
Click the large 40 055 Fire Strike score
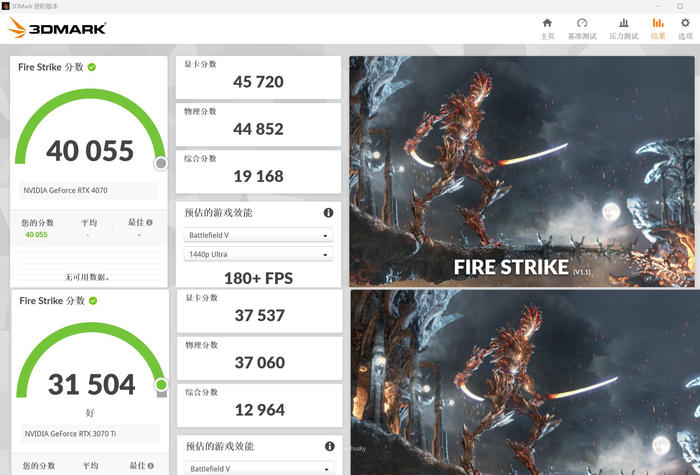click(x=90, y=151)
